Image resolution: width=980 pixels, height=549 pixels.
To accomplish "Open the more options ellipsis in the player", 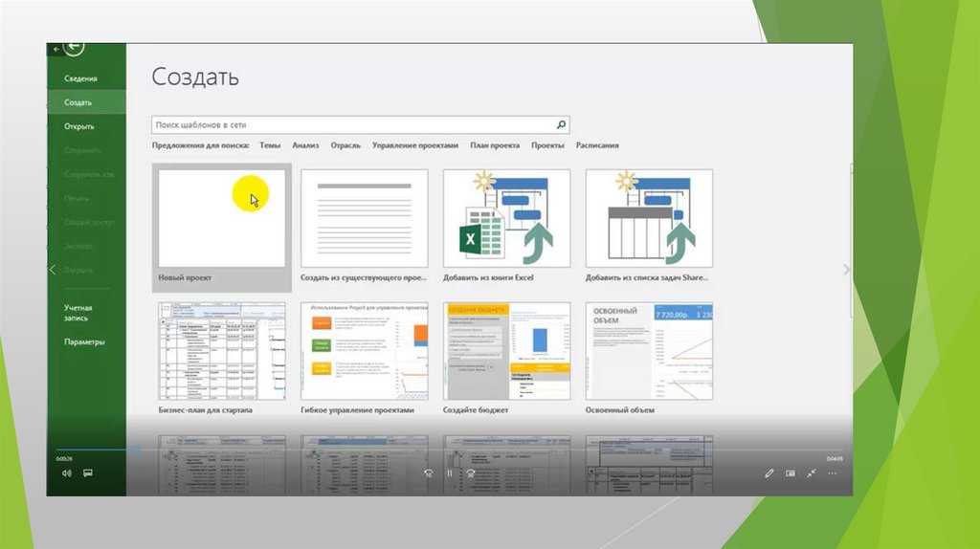I will tap(833, 473).
